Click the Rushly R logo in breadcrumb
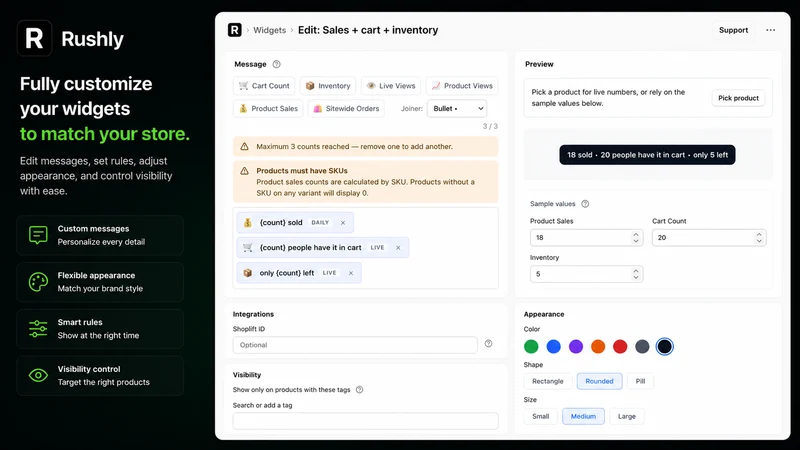The width and height of the screenshot is (800, 450). 235,30
